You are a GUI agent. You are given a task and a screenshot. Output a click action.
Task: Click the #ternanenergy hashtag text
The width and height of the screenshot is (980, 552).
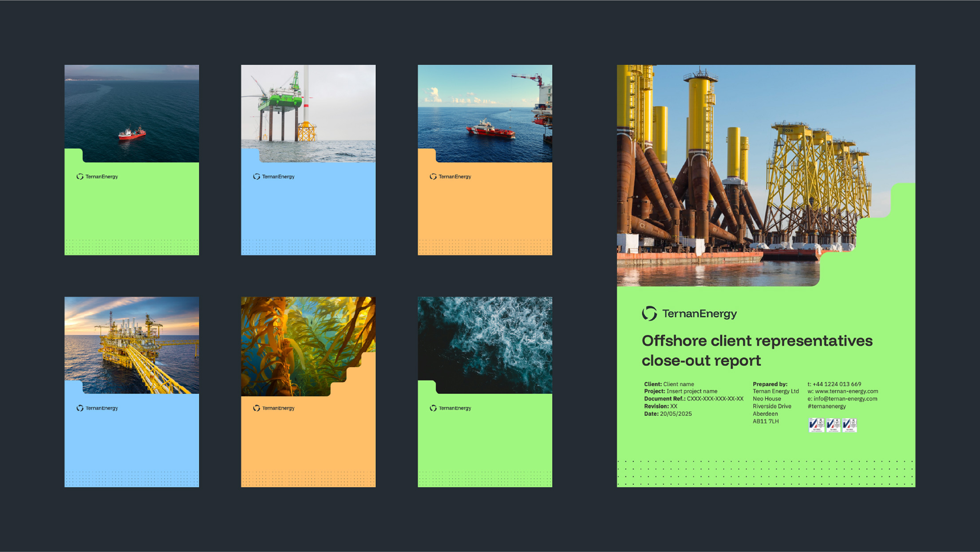pyautogui.click(x=826, y=406)
